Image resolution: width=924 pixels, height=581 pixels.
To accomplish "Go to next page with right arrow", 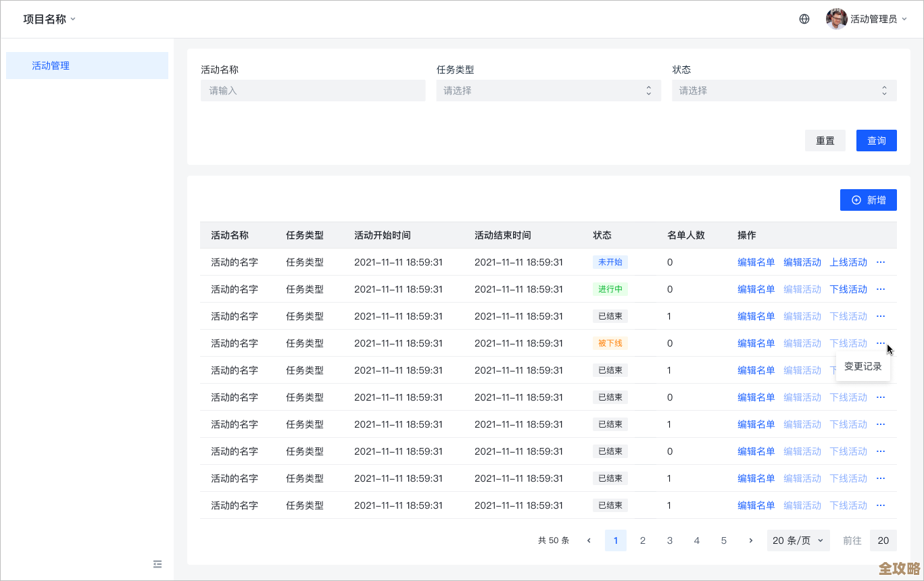I will [x=751, y=540].
